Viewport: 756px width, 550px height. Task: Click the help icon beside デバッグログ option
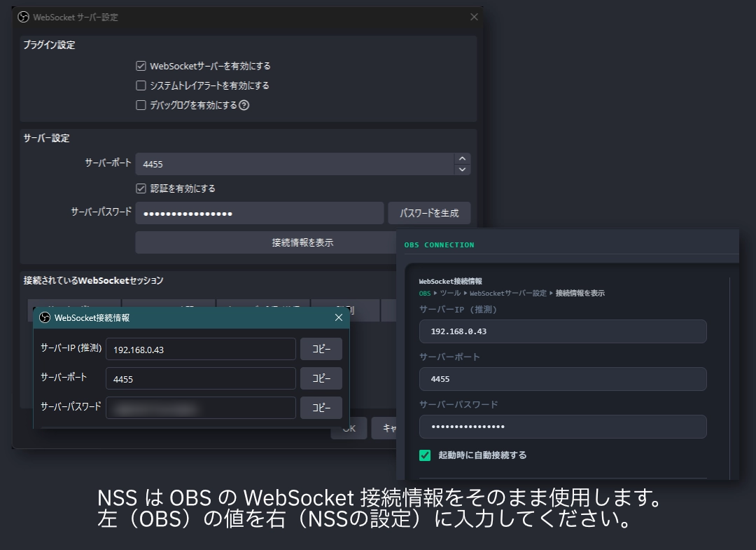coord(244,104)
